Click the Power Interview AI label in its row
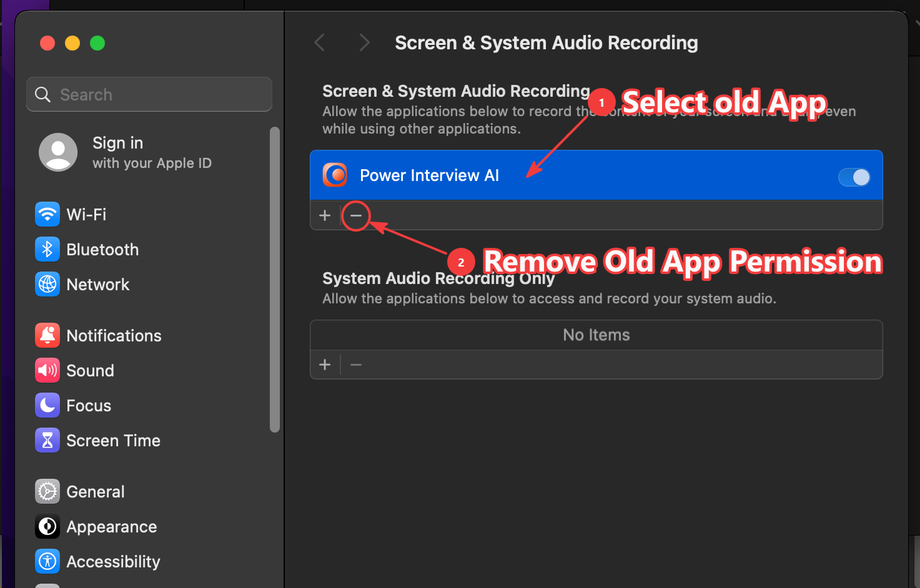 coord(429,175)
